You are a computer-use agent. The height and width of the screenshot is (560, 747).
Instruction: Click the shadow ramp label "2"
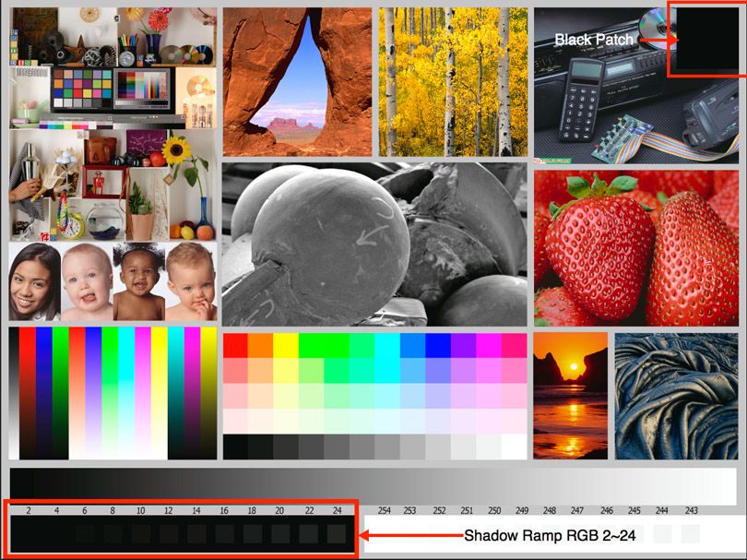click(29, 510)
